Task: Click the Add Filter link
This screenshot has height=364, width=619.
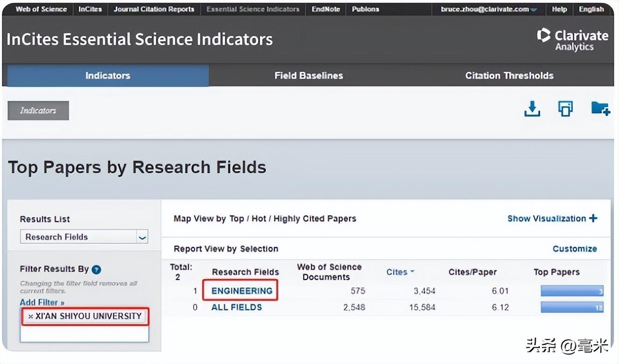Action: pyautogui.click(x=42, y=302)
